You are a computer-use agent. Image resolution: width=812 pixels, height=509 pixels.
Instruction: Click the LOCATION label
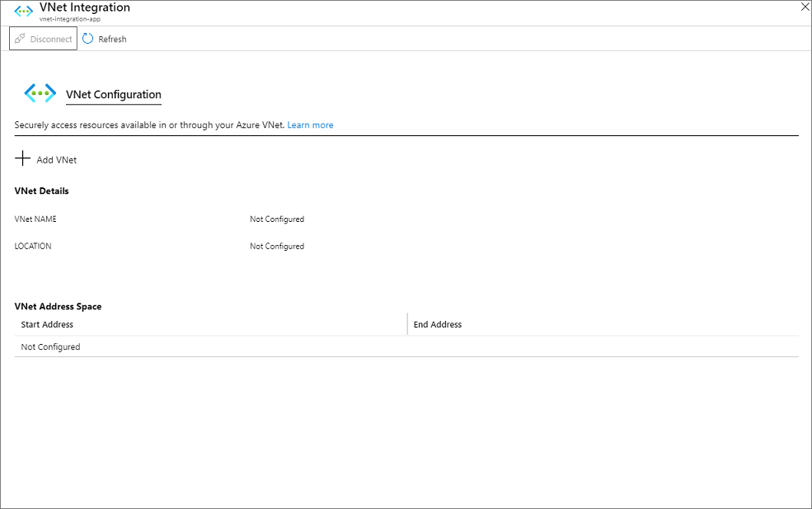click(33, 246)
